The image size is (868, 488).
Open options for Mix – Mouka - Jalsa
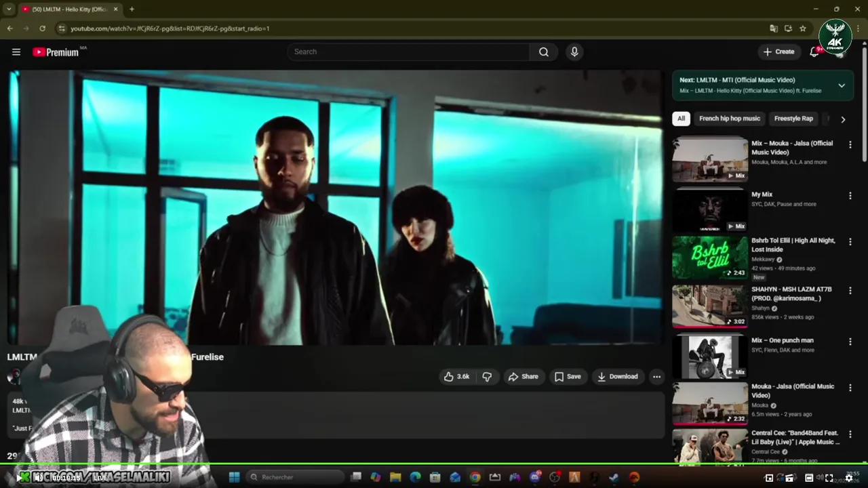click(850, 144)
